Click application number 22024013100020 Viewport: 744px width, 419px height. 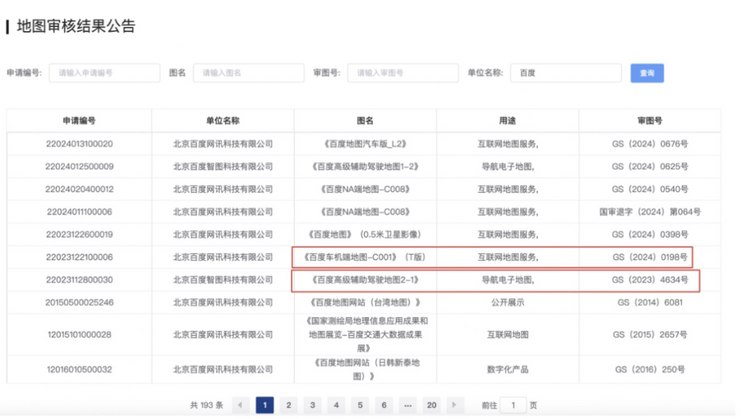point(79,144)
